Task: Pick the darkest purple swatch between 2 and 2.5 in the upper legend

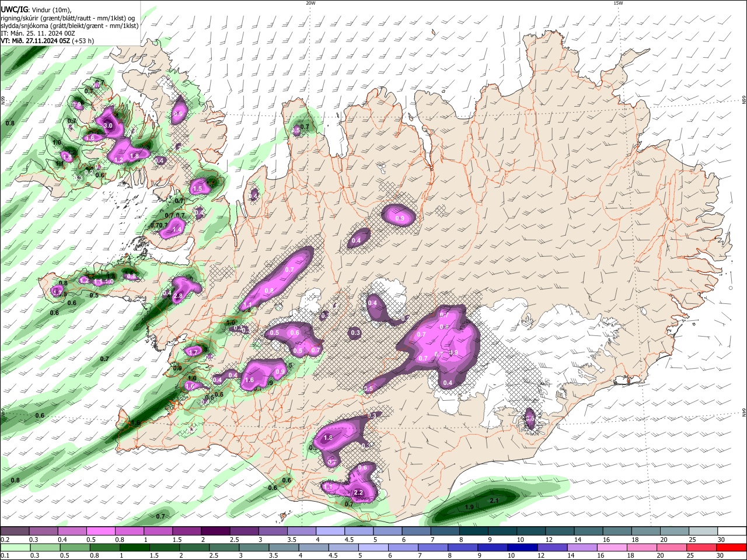Action: coord(215,531)
